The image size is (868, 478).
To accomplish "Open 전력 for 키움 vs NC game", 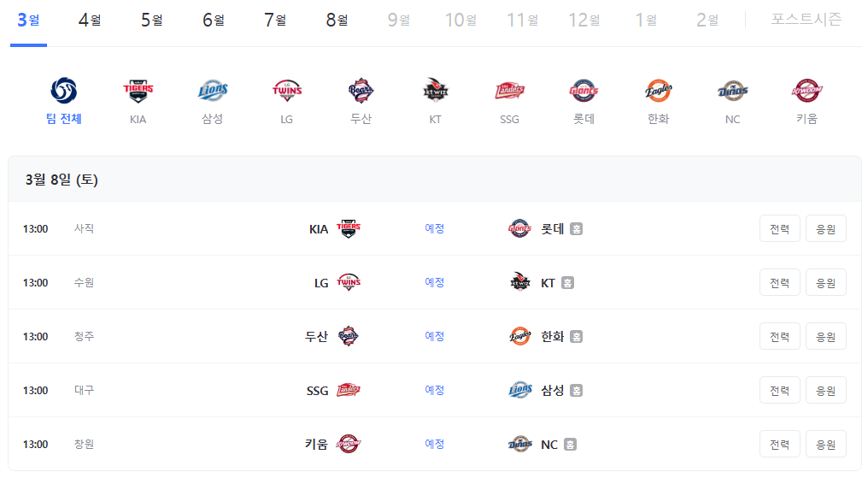I will coord(779,444).
